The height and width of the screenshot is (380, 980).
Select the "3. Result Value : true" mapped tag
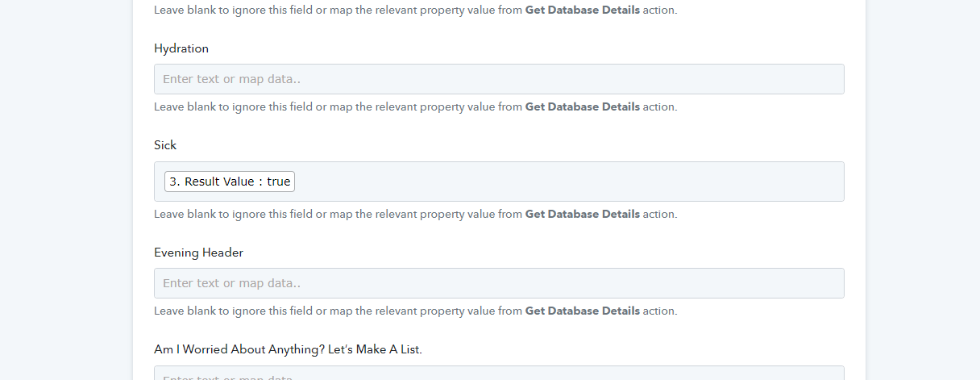click(230, 182)
